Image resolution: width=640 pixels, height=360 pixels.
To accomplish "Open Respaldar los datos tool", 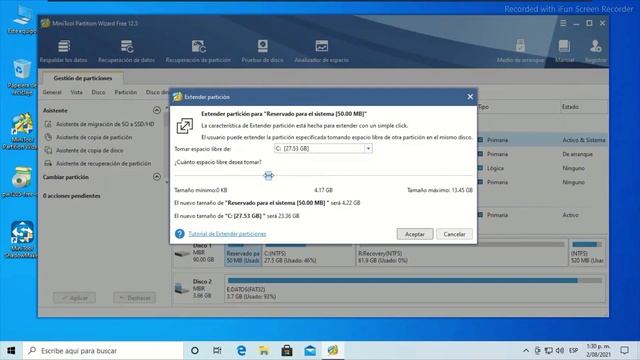I will [63, 51].
